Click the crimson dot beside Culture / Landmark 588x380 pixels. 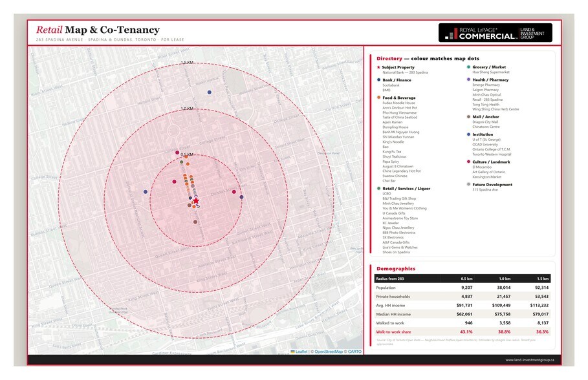click(468, 162)
